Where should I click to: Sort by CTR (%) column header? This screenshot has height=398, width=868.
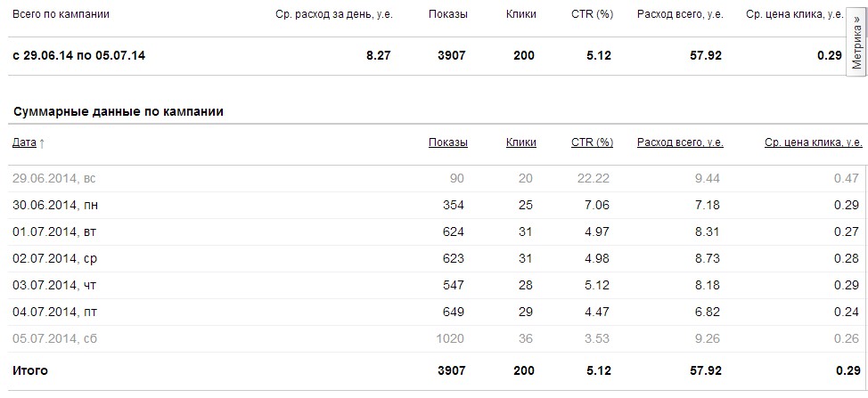tap(592, 142)
